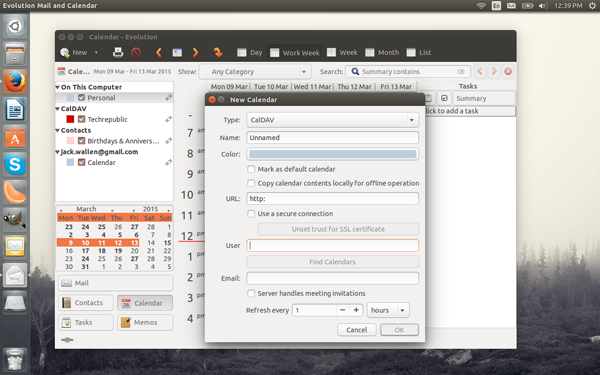Open the hours unit dropdown
Image resolution: width=600 pixels, height=375 pixels.
[x=388, y=310]
